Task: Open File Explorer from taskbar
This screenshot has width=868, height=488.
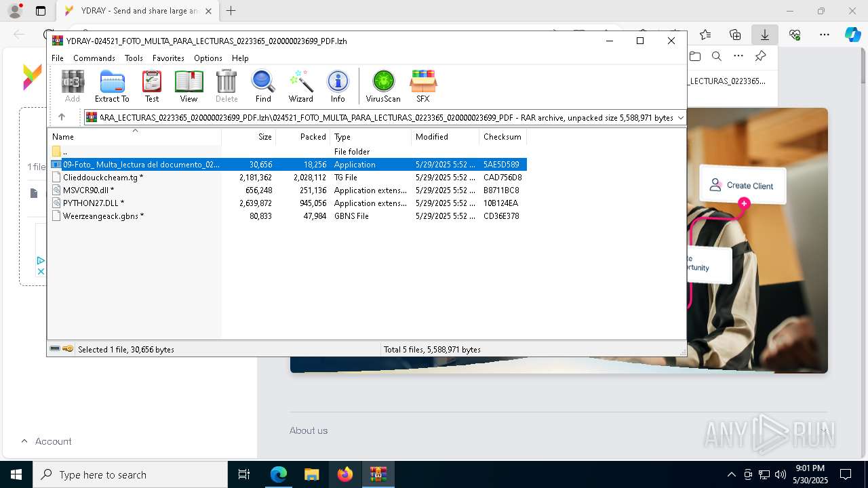Action: pyautogui.click(x=311, y=474)
